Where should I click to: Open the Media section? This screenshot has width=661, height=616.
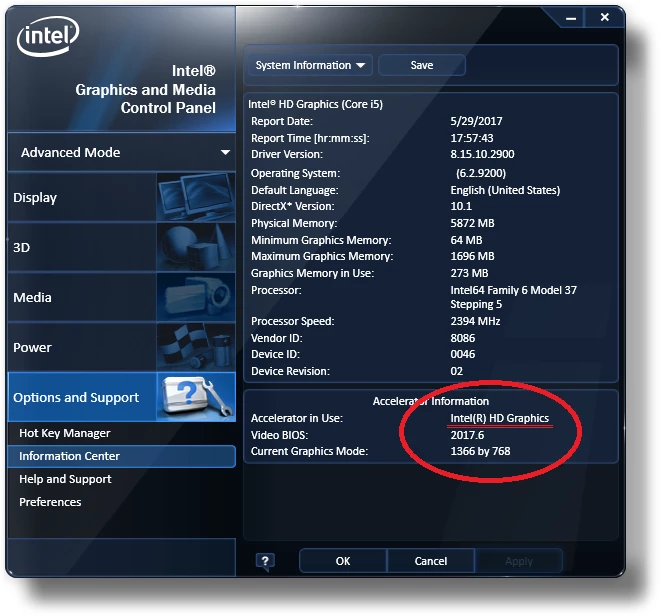121,297
